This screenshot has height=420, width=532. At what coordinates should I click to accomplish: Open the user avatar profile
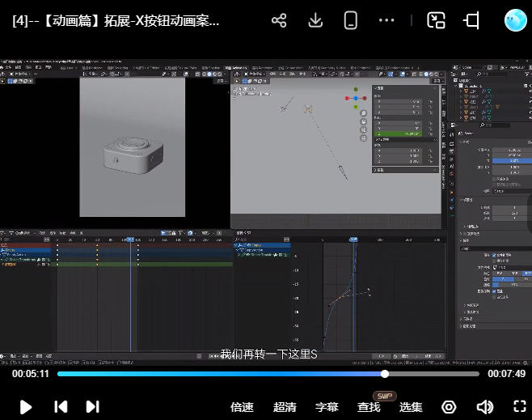point(515,21)
